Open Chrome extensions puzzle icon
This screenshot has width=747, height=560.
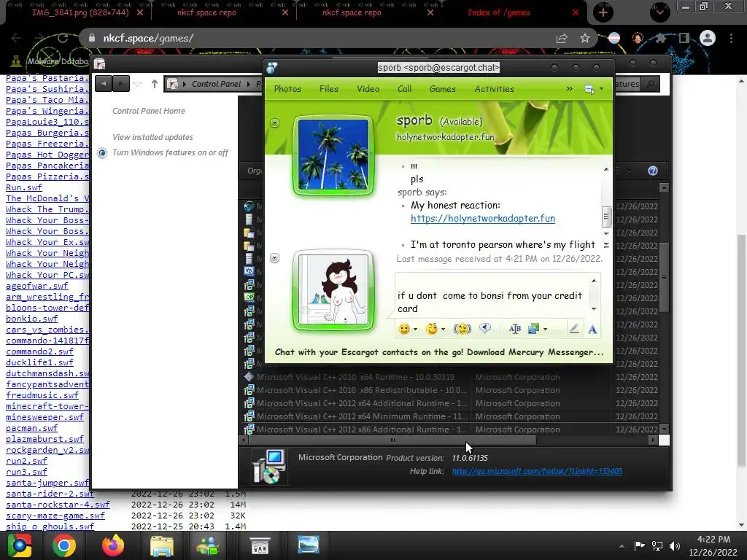pos(661,39)
